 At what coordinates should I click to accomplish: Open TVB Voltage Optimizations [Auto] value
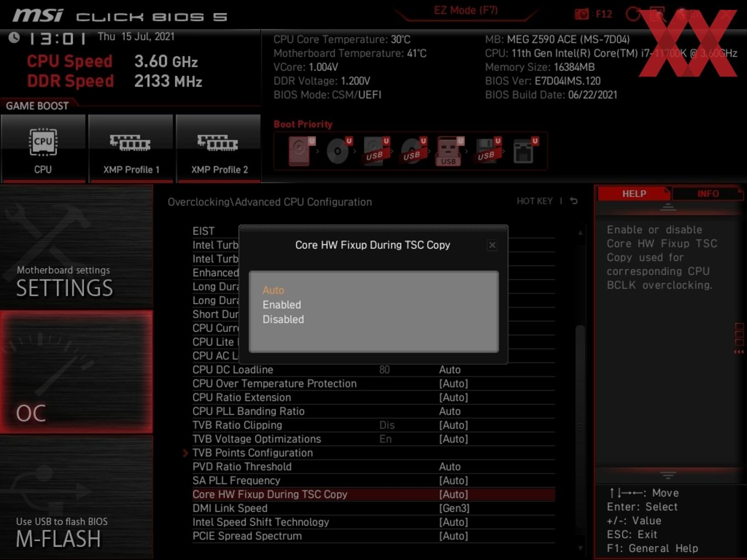(454, 439)
